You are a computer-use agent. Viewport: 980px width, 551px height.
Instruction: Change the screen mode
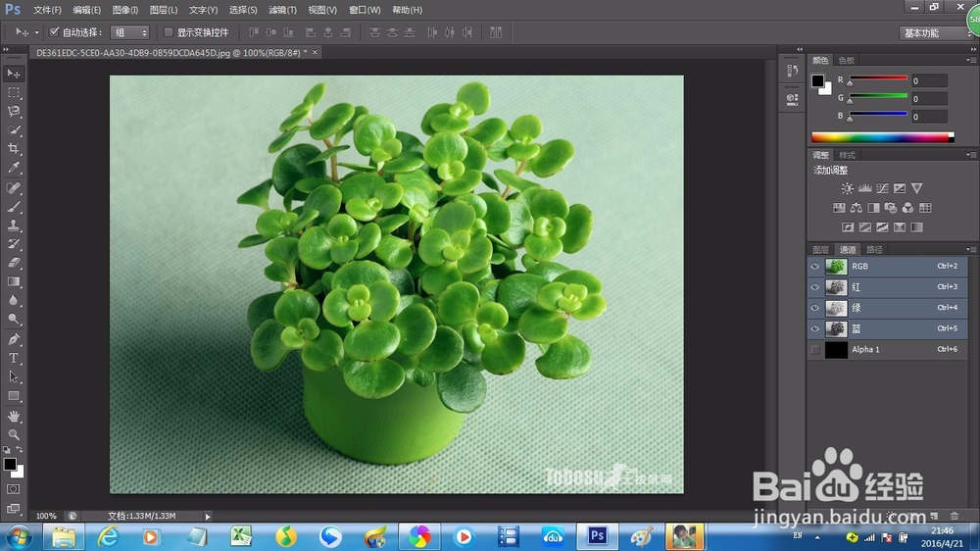coord(13,508)
